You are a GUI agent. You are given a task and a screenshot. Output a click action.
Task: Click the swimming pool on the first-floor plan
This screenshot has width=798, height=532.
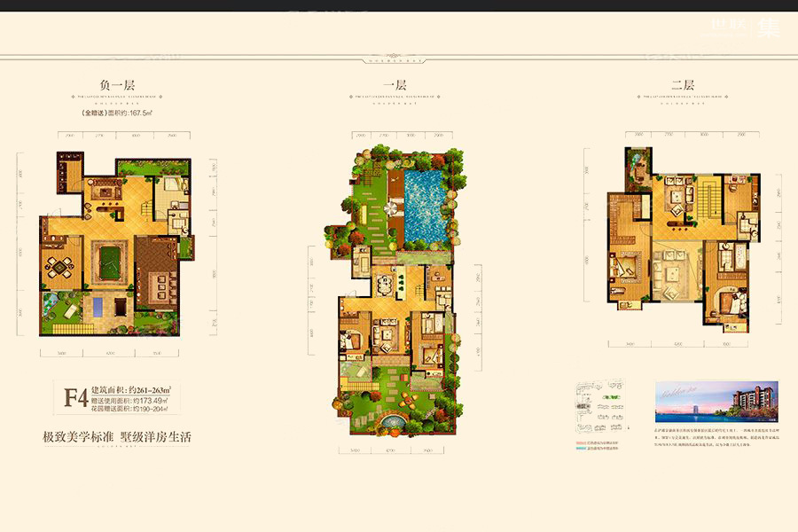427,208
